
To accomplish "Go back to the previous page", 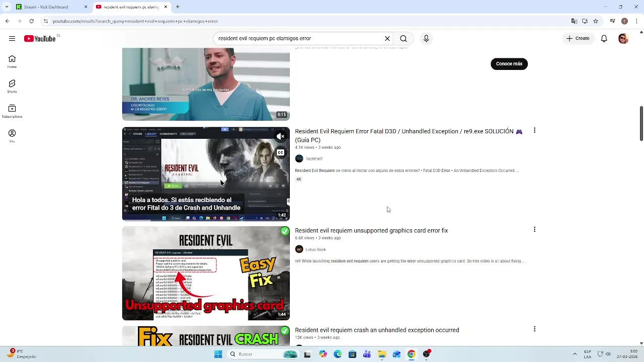I will 7,21.
